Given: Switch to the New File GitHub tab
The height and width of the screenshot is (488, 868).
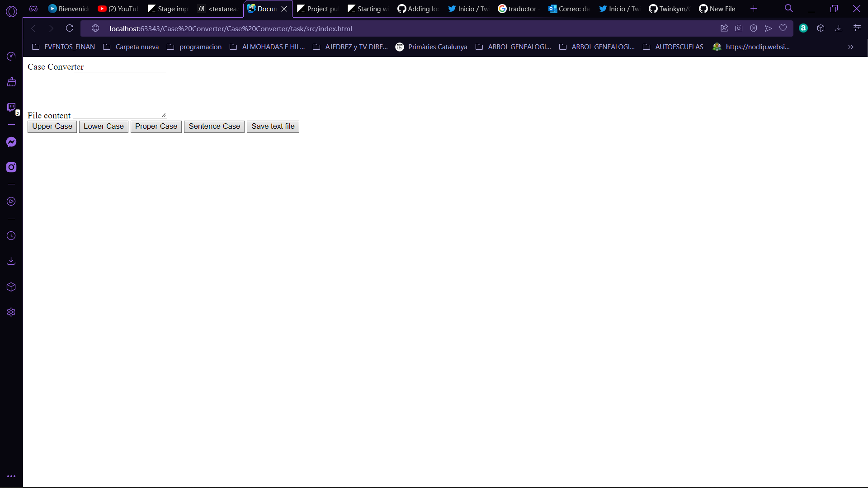Looking at the screenshot, I should pyautogui.click(x=717, y=9).
